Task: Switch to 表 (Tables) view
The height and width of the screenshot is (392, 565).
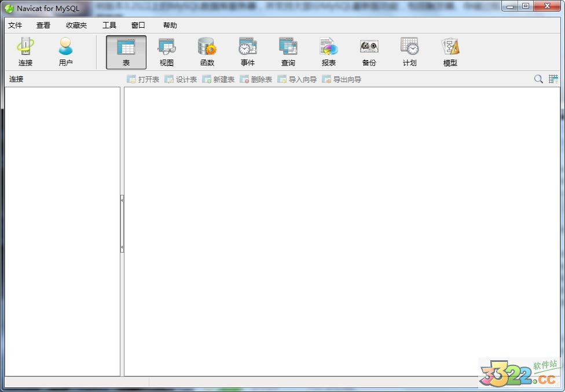Action: tap(126, 51)
